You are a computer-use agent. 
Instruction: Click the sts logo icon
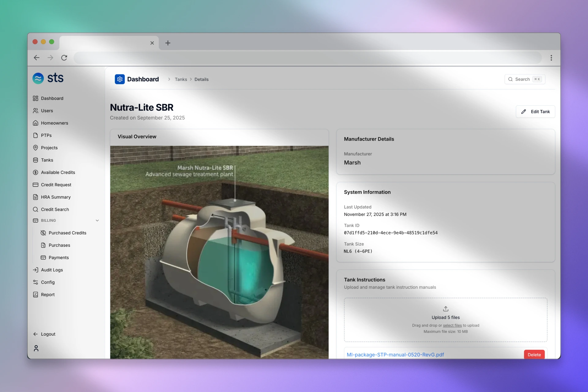(38, 78)
